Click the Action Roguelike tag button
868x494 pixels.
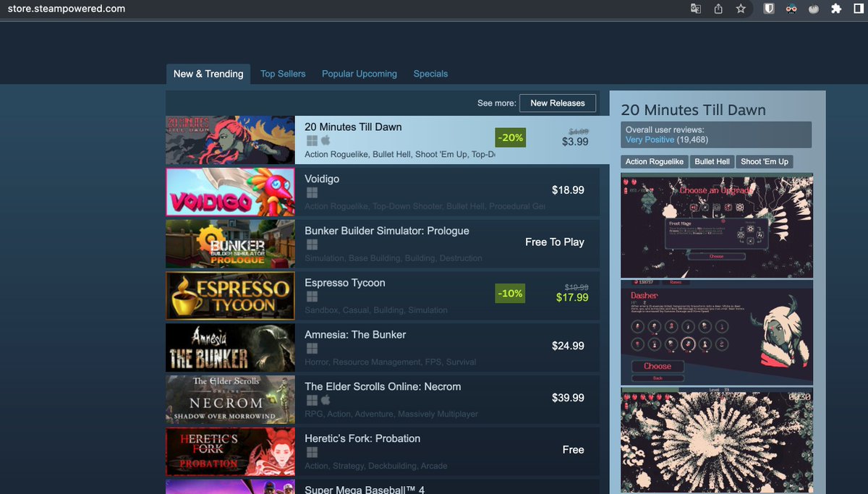pos(655,161)
